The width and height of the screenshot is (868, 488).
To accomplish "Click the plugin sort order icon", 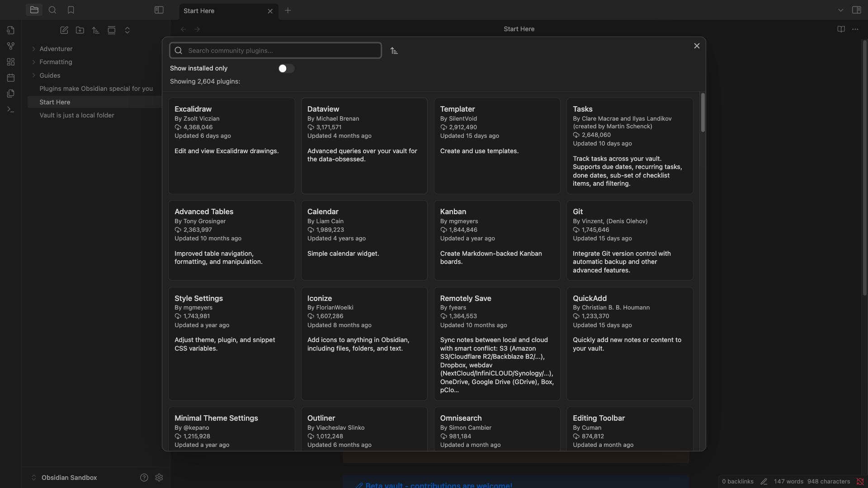I will [394, 51].
